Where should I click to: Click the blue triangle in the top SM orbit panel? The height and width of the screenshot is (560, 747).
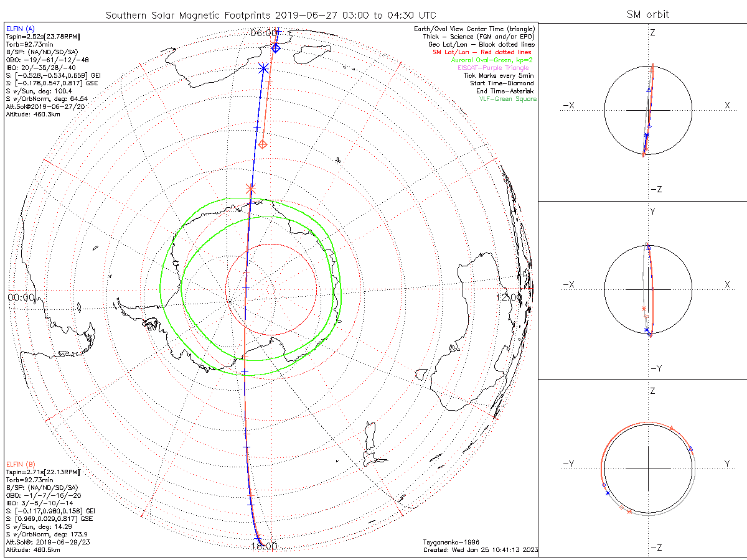(649, 90)
